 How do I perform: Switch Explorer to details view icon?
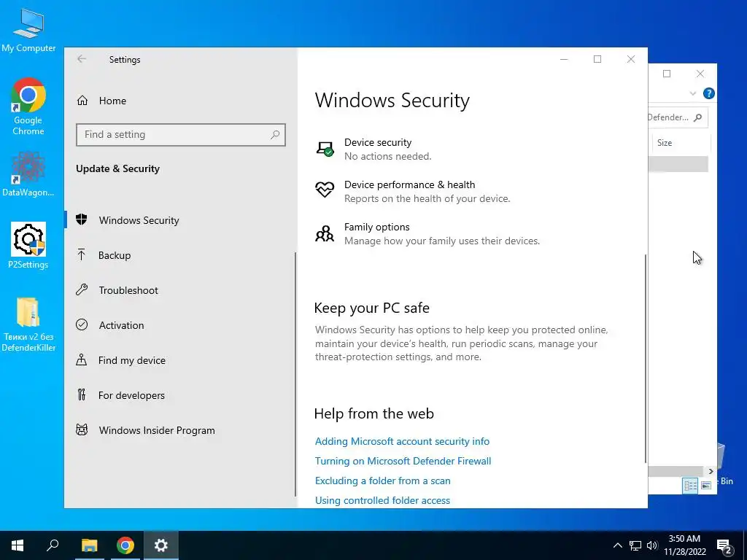click(x=690, y=485)
